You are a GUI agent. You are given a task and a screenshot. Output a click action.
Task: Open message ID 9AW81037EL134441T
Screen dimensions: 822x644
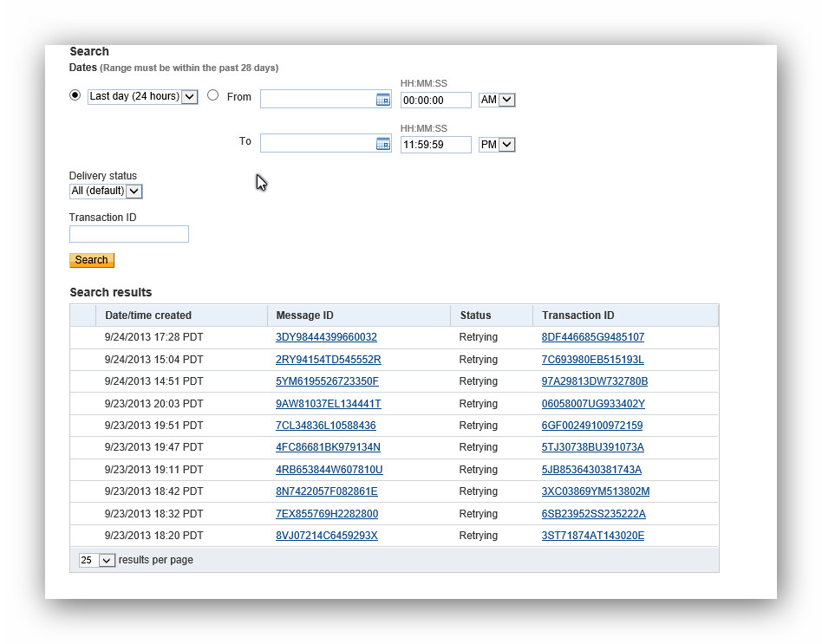click(x=328, y=404)
